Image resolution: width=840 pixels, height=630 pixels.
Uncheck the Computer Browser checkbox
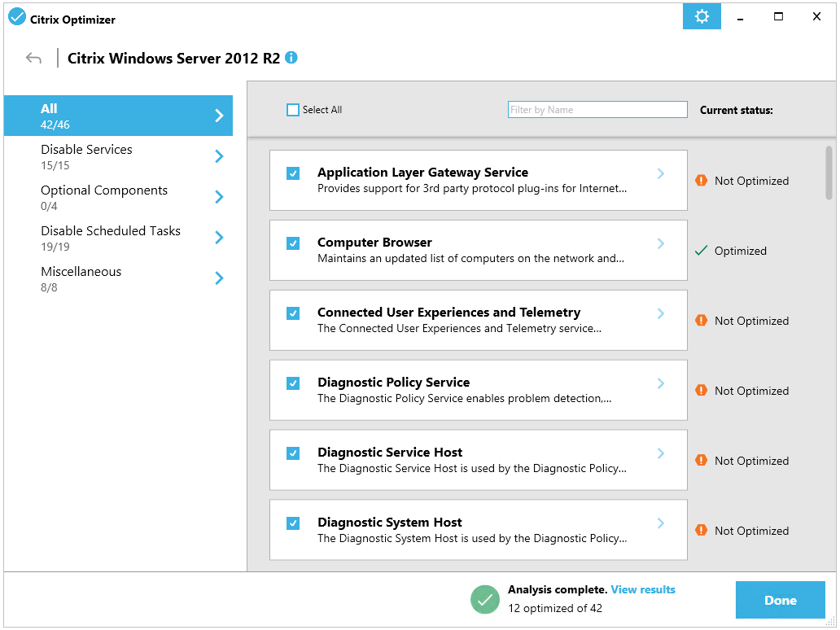(293, 243)
